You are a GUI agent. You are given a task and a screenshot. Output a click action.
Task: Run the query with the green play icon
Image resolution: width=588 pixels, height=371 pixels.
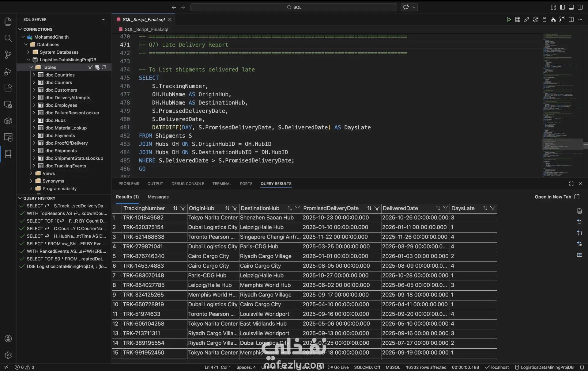coord(509,19)
